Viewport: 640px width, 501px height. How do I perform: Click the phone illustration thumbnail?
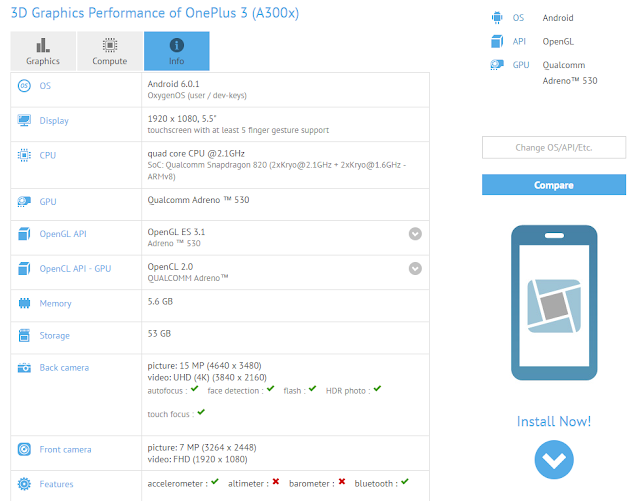(x=554, y=303)
